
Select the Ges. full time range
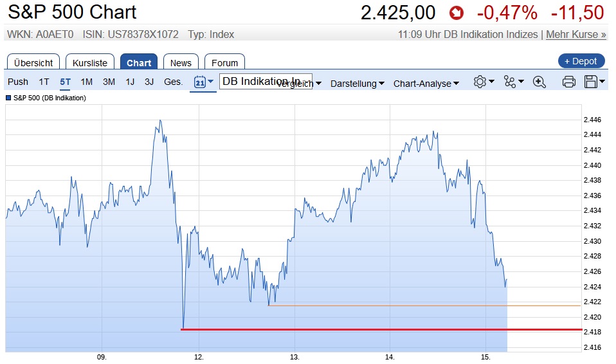[173, 82]
